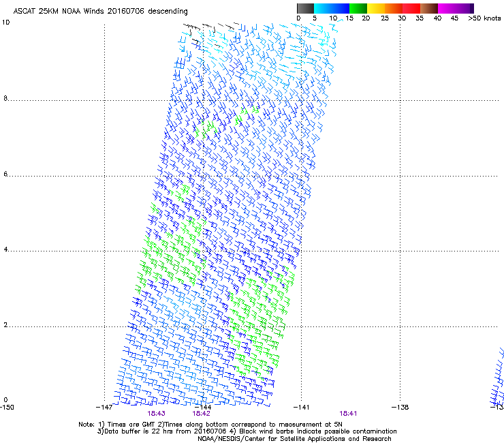The width and height of the screenshot is (504, 443).
Task: Click the longitude axis label -147
Action: click(104, 408)
